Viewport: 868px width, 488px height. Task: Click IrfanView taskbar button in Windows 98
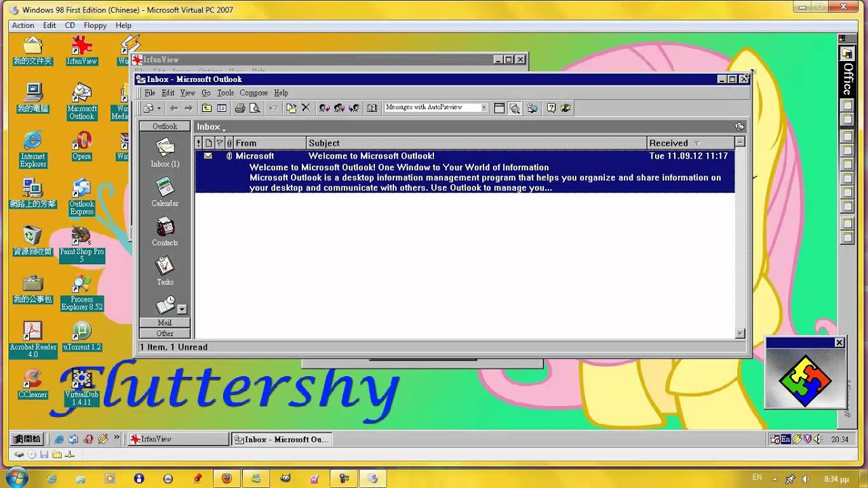[178, 439]
